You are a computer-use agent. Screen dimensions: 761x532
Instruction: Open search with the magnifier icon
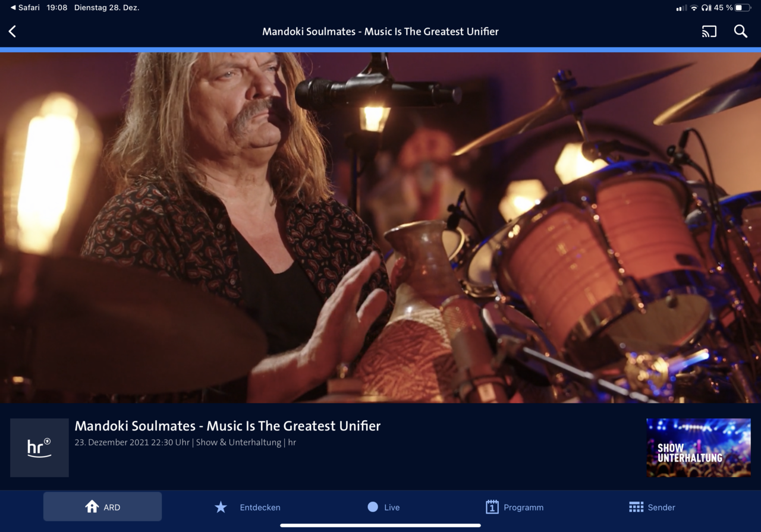click(740, 32)
